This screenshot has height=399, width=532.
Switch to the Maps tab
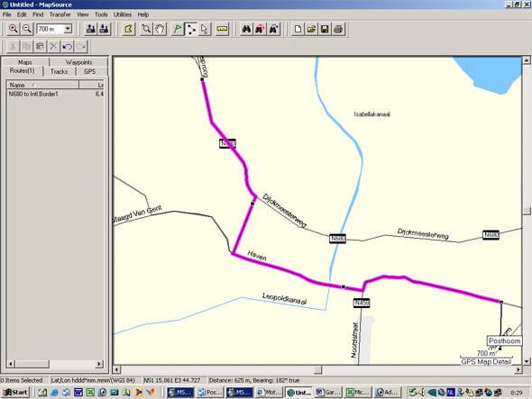[25, 62]
